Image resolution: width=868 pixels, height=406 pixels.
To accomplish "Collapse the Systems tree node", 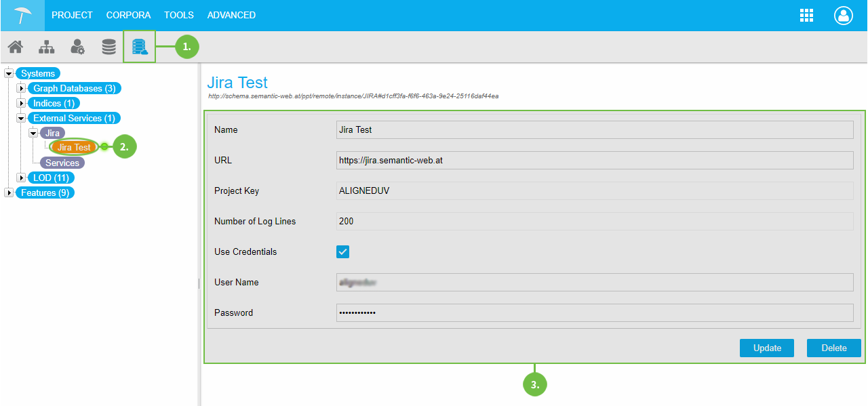I will [9, 73].
